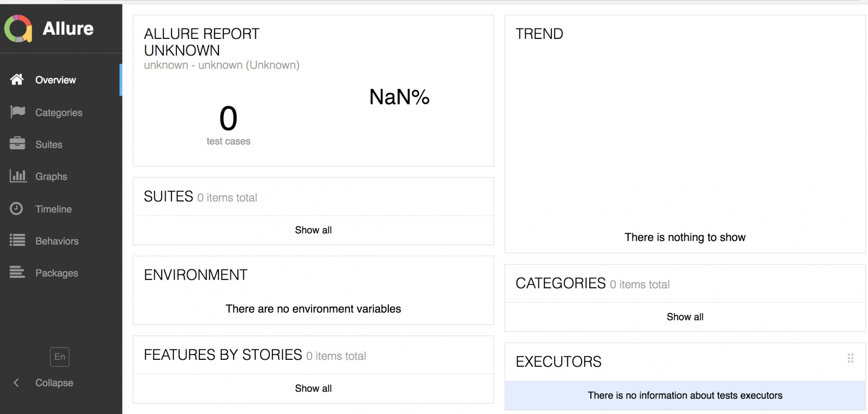Click the Timeline clock icon
868x414 pixels.
pyautogui.click(x=16, y=208)
